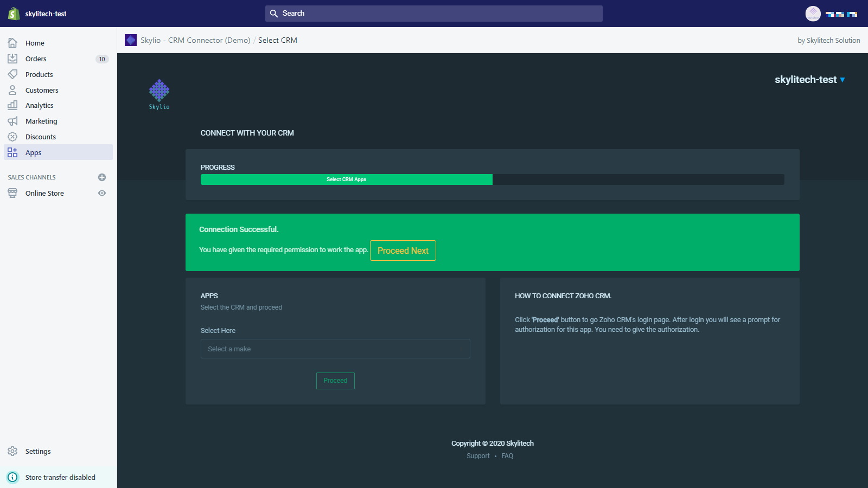Viewport: 868px width, 488px height.
Task: Add a sales channel with the plus icon
Action: 102,177
